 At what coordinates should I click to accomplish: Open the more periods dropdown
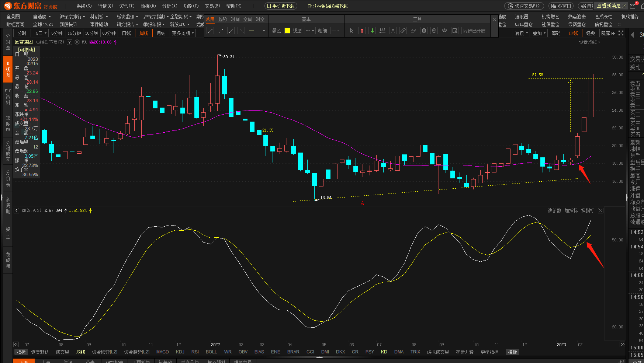[183, 33]
